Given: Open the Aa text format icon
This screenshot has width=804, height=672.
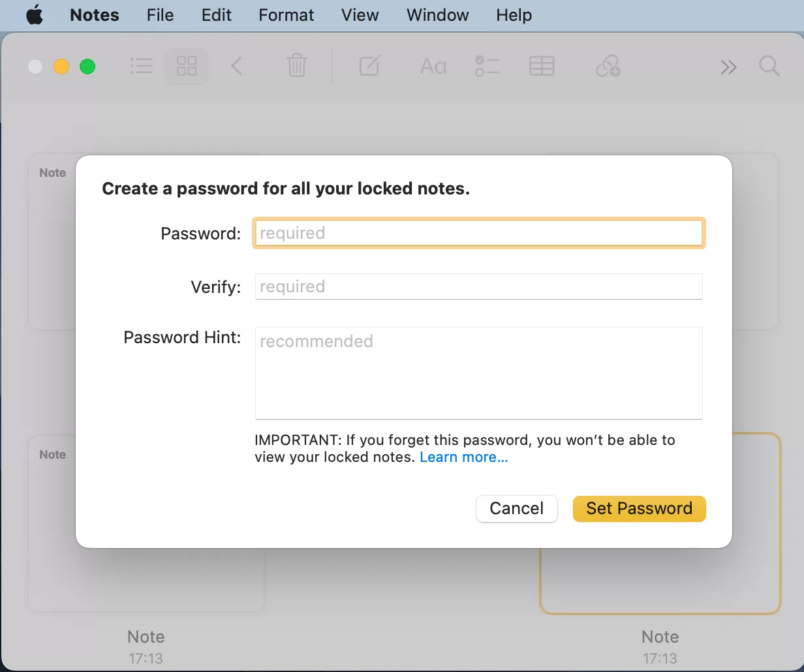Looking at the screenshot, I should [x=433, y=66].
